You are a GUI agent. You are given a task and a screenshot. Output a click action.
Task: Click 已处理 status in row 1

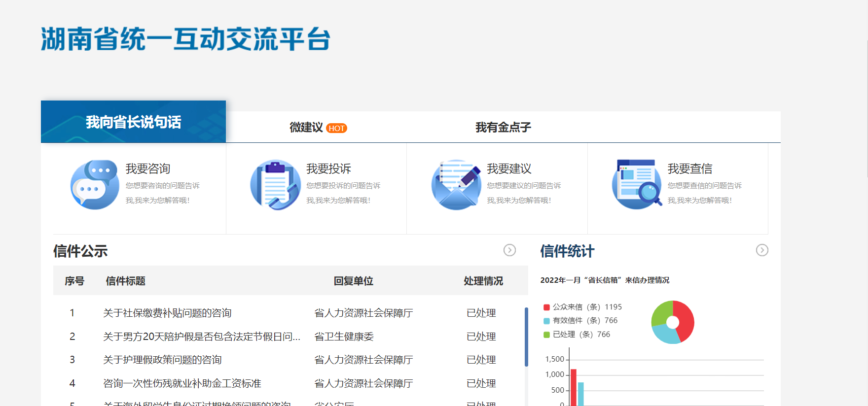coord(481,313)
